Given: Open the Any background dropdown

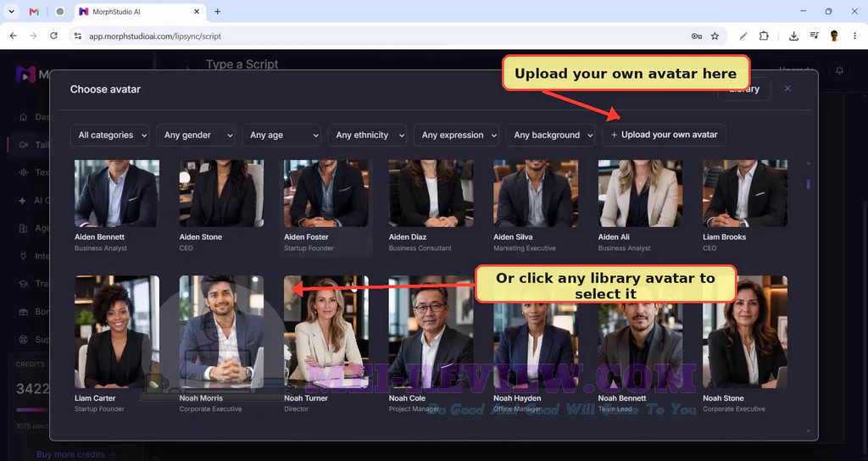Looking at the screenshot, I should click(550, 135).
